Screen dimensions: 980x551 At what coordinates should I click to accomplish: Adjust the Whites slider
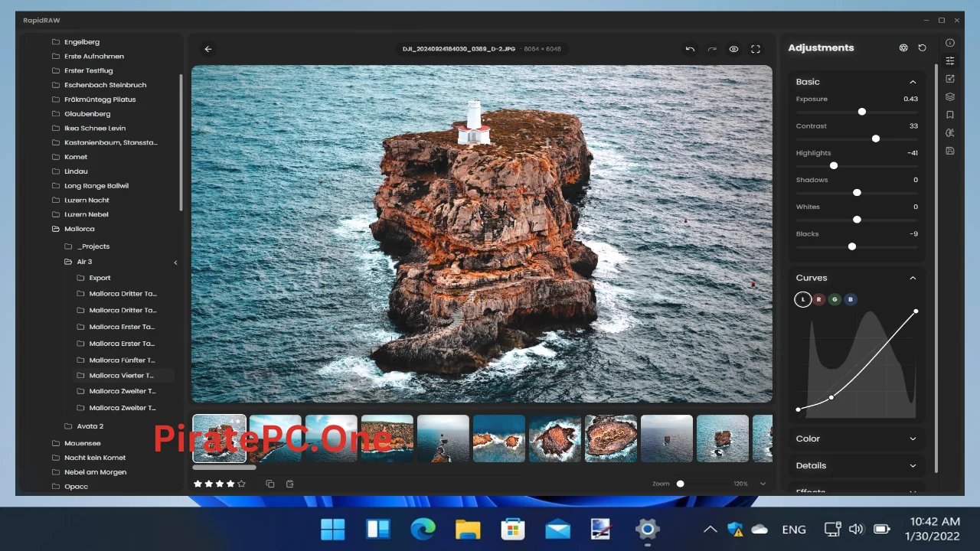(857, 220)
